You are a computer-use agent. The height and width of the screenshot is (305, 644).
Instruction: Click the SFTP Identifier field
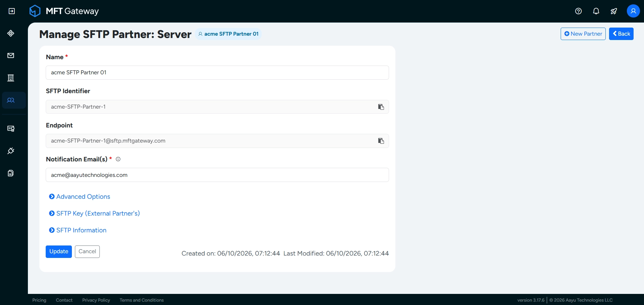point(217,107)
